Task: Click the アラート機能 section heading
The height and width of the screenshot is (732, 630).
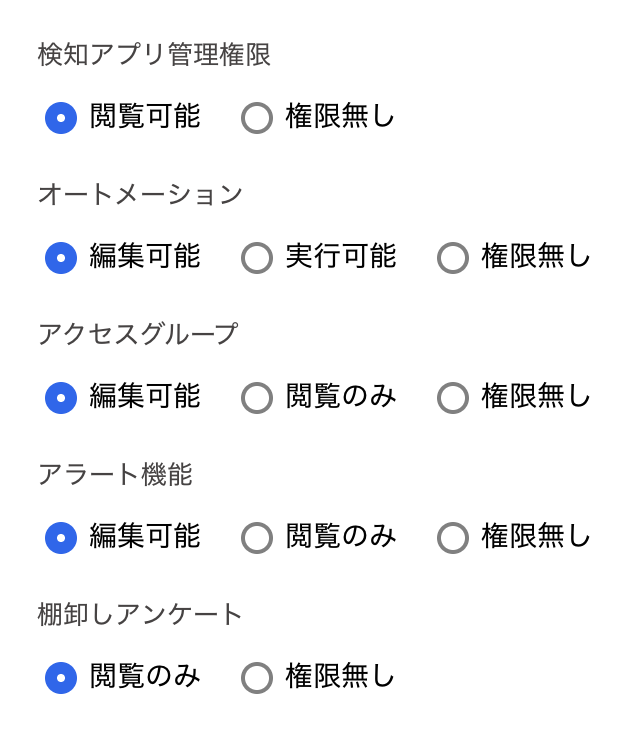Action: [115, 474]
